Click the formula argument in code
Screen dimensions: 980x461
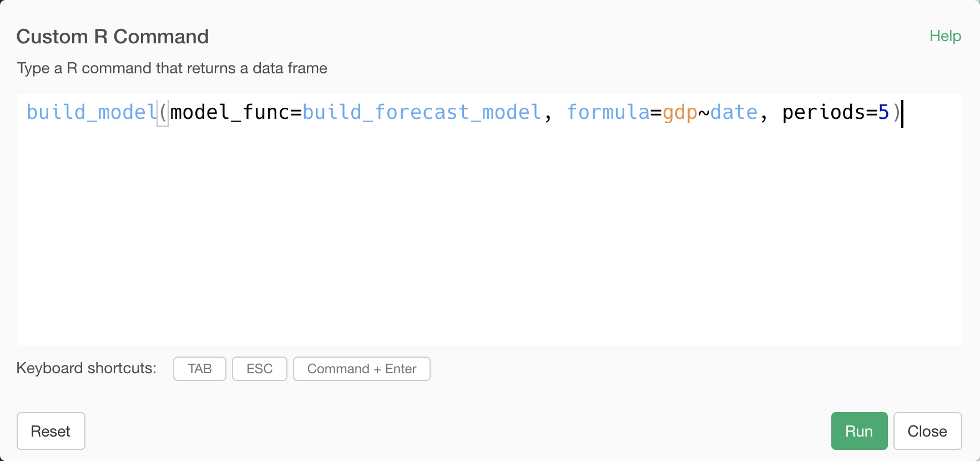[608, 112]
